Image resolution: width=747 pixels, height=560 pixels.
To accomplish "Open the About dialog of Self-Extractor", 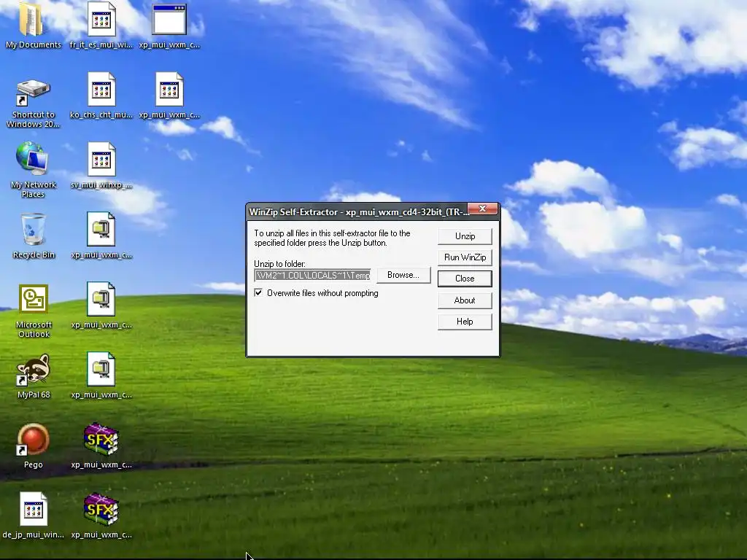I will [x=465, y=300].
